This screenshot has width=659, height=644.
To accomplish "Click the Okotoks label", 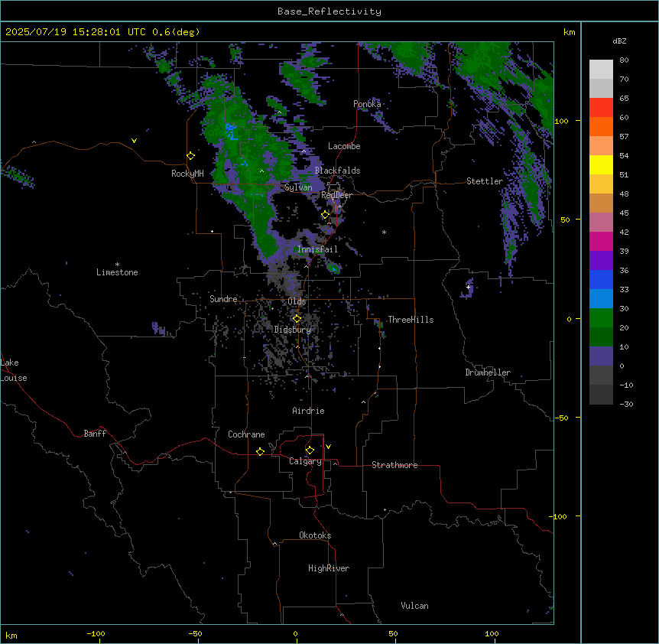I will 315,535.
